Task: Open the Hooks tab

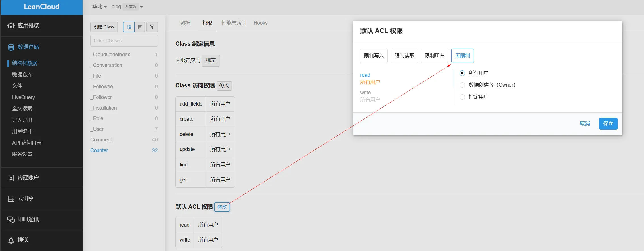Action: (260, 23)
